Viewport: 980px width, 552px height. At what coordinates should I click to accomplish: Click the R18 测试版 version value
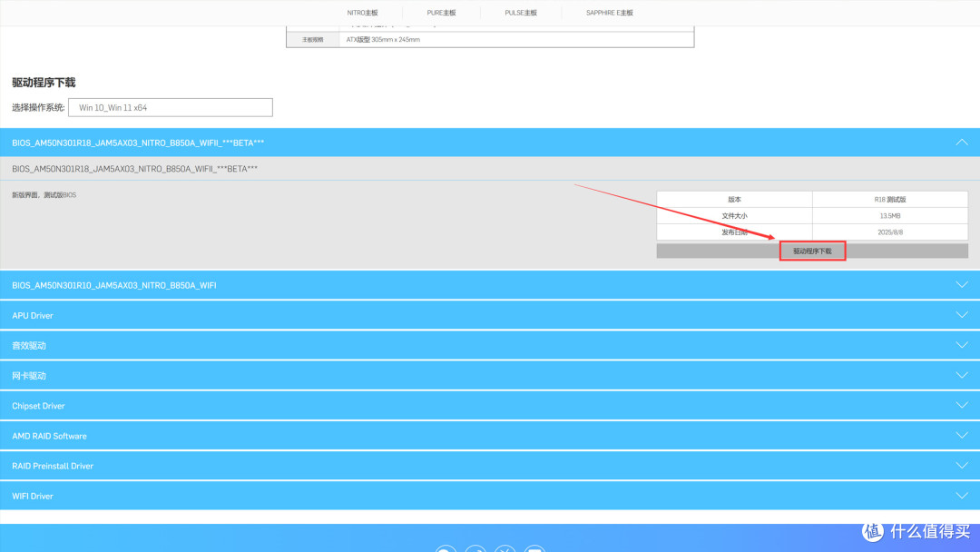[x=890, y=200]
